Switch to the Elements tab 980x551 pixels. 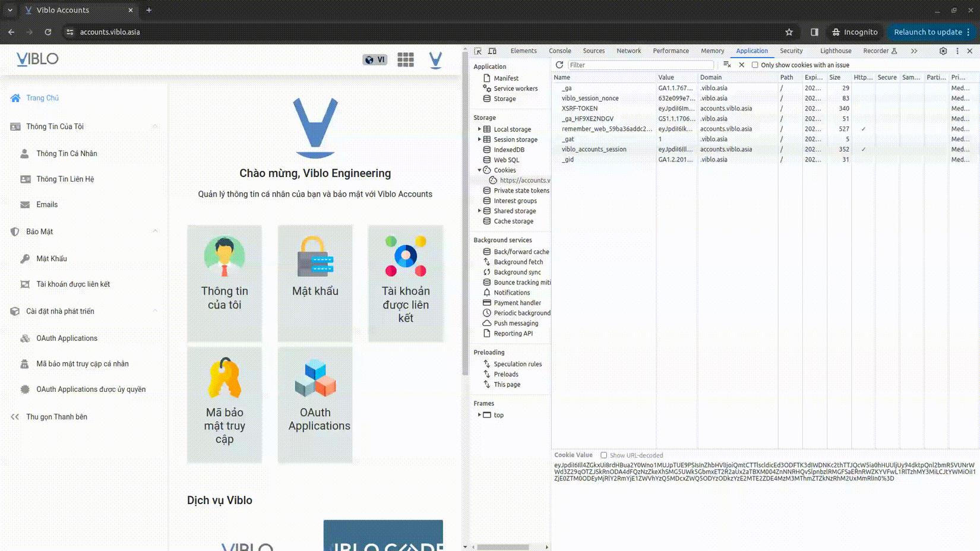[x=523, y=51]
